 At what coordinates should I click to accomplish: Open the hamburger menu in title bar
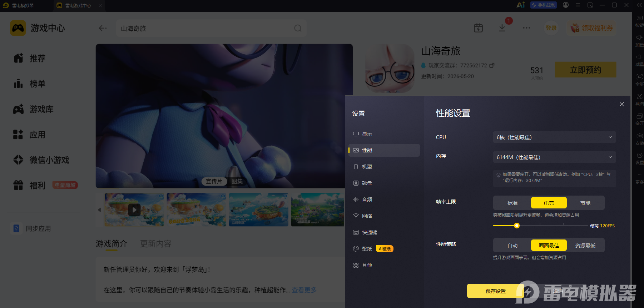coord(578,5)
